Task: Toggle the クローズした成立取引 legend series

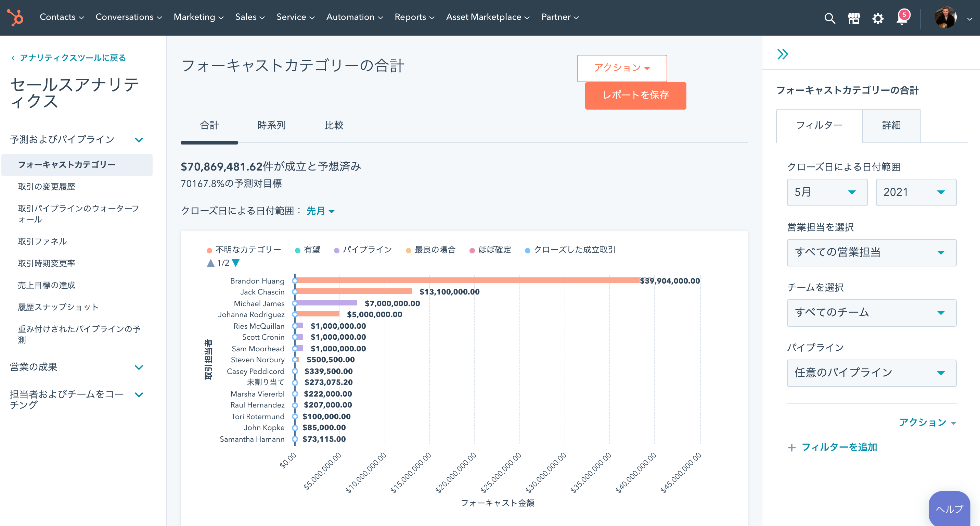Action: tap(570, 250)
